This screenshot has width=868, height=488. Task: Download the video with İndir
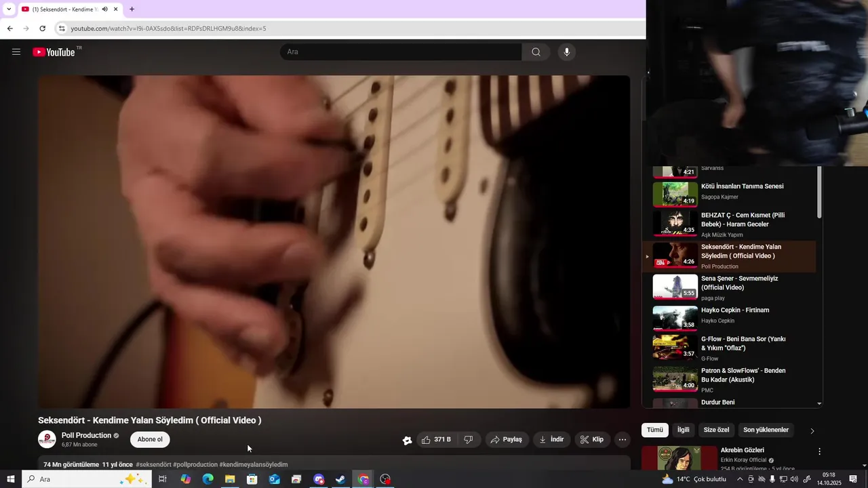tap(552, 440)
